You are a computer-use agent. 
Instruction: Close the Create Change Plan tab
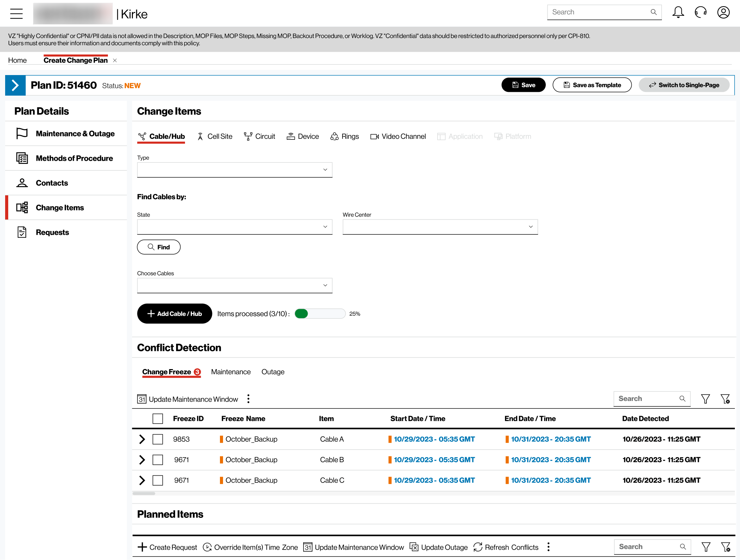115,60
